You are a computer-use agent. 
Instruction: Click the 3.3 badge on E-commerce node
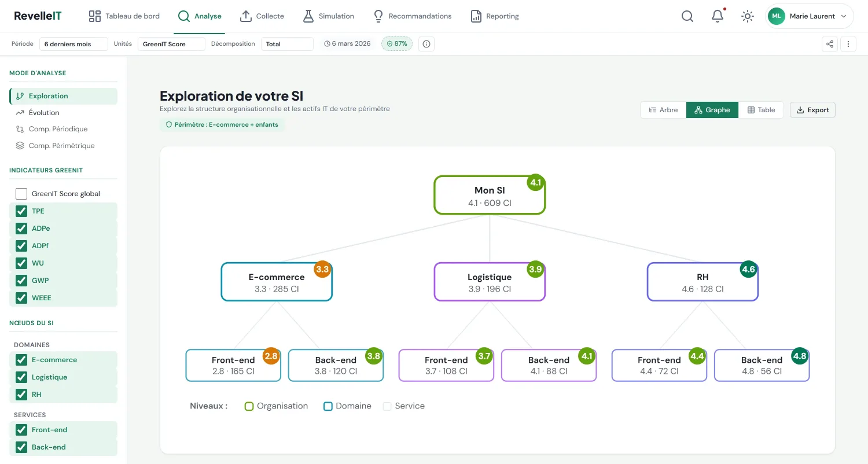[322, 269]
